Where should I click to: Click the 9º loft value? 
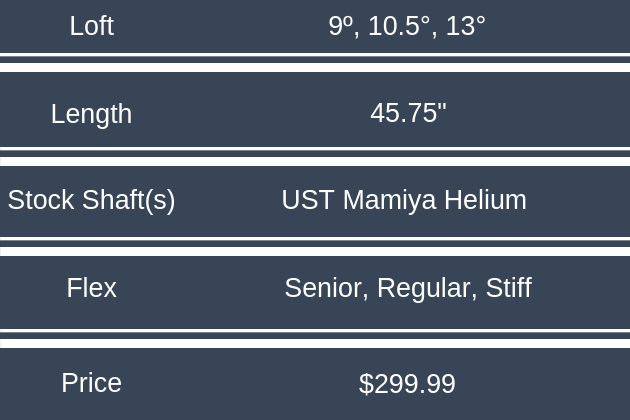pyautogui.click(x=341, y=26)
